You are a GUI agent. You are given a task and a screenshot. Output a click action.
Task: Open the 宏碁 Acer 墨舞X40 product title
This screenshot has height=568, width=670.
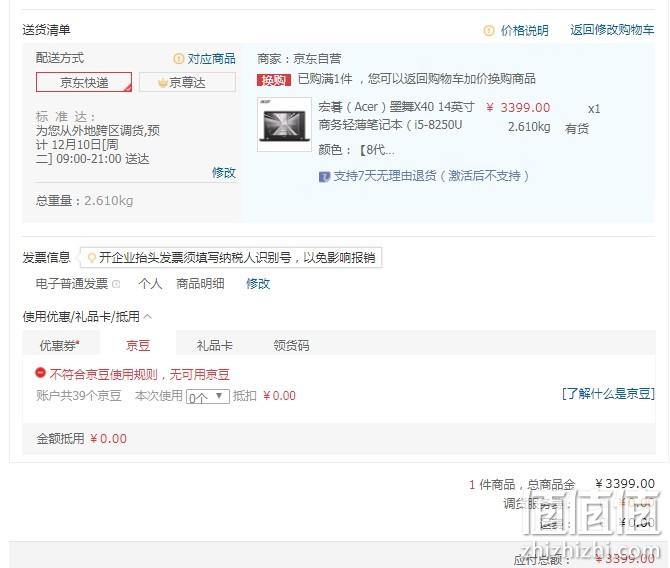point(396,116)
